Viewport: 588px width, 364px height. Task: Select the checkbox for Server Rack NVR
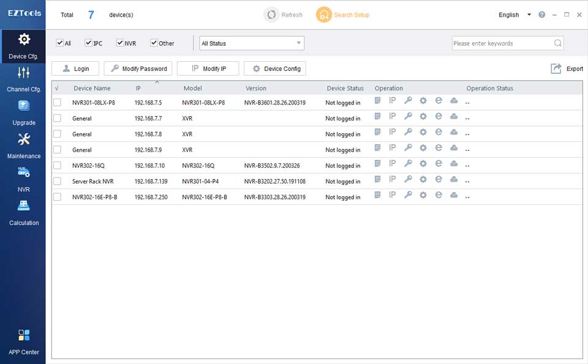pyautogui.click(x=57, y=181)
